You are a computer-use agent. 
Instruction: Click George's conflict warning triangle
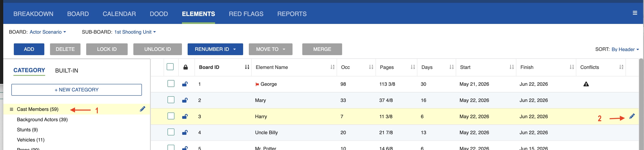pos(586,84)
